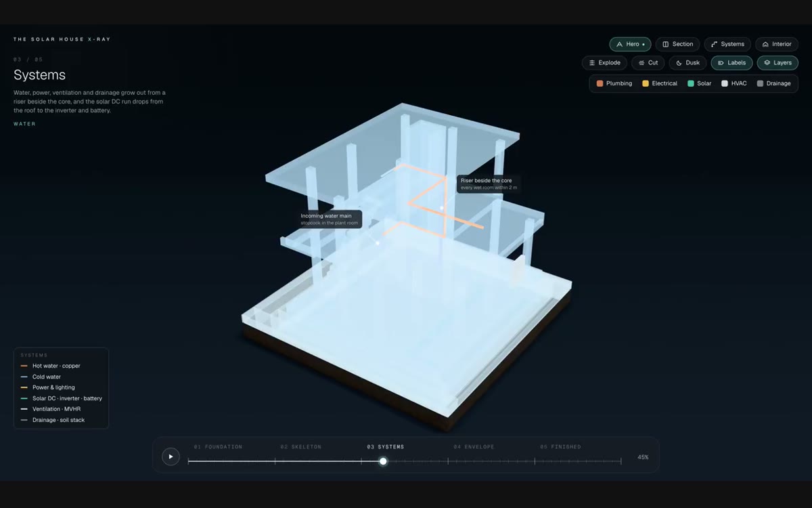Toggle the Explode mode
Viewport: 812px width, 508px height.
coord(604,63)
